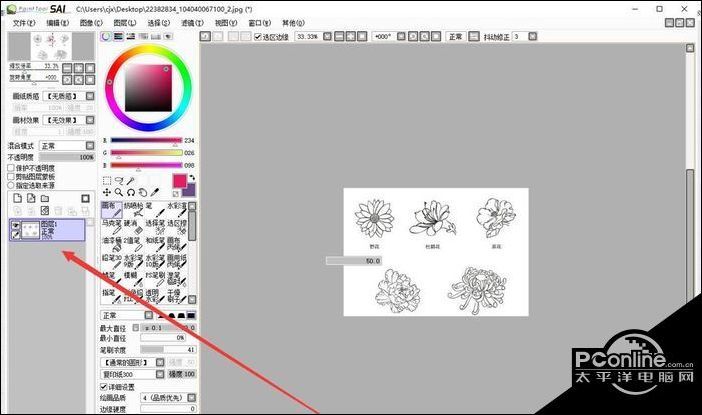Show the RGB slider panel icon

119,36
